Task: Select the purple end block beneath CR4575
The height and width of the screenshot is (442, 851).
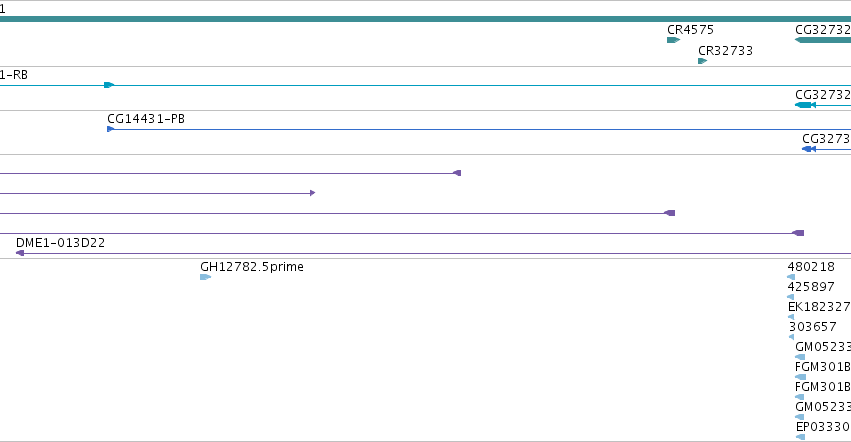Action: [x=670, y=213]
